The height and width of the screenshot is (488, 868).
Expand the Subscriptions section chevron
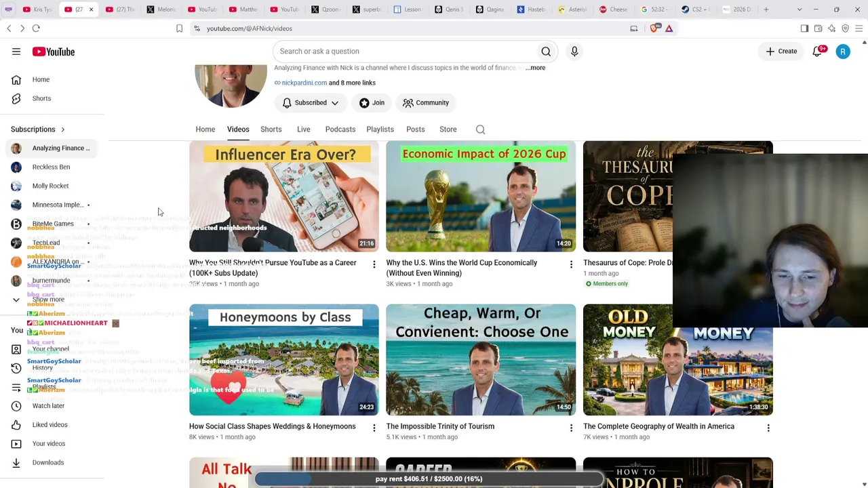pyautogui.click(x=62, y=129)
